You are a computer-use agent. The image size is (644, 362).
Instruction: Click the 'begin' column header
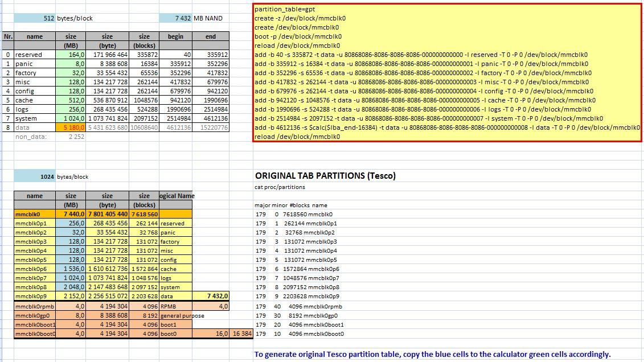175,36
